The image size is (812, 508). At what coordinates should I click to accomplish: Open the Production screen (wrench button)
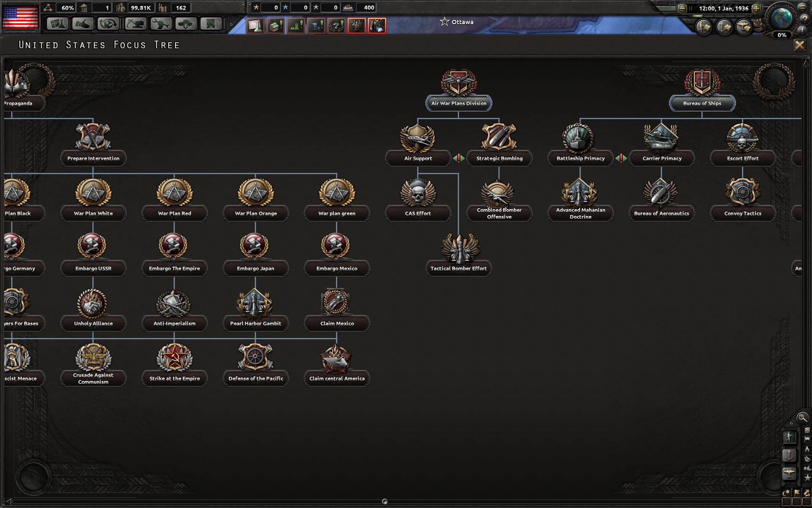[x=161, y=24]
